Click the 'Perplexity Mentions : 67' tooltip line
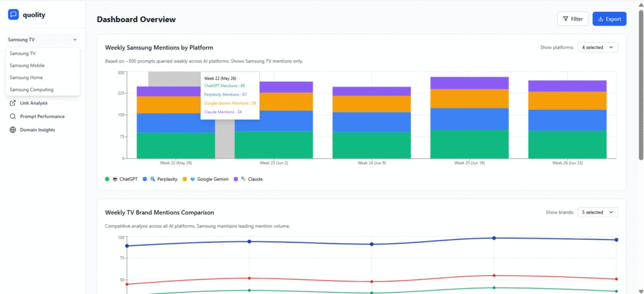 [x=226, y=94]
